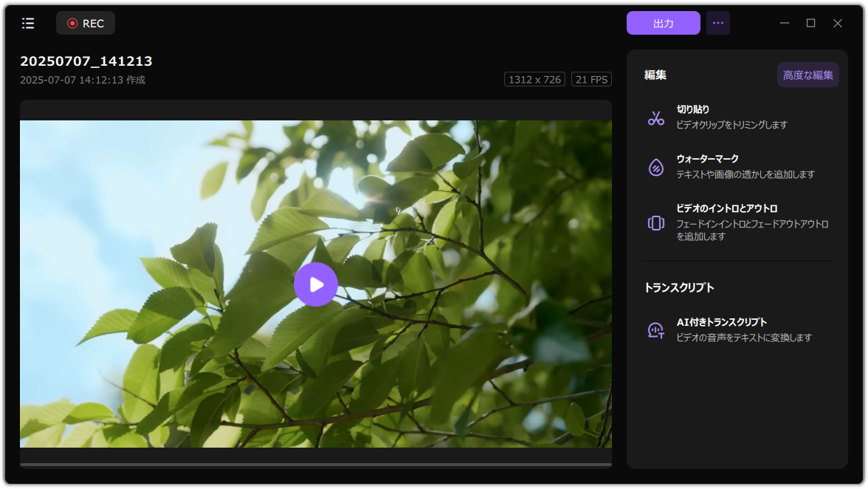
Task: Open the recording list menu icon
Action: [28, 24]
